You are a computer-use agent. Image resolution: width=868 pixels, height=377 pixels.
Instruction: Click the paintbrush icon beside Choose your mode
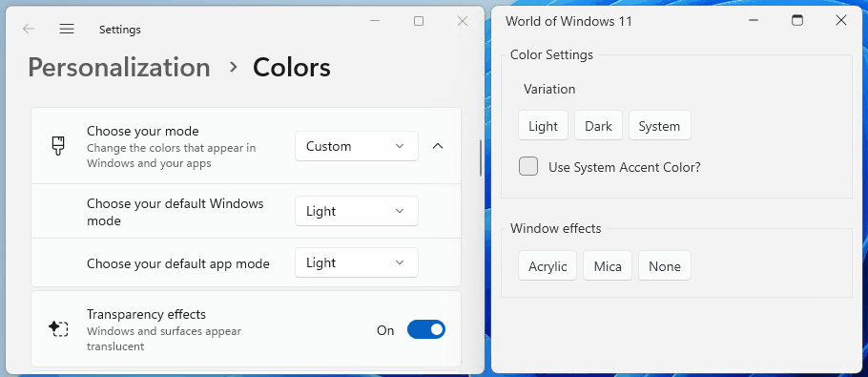click(x=57, y=146)
